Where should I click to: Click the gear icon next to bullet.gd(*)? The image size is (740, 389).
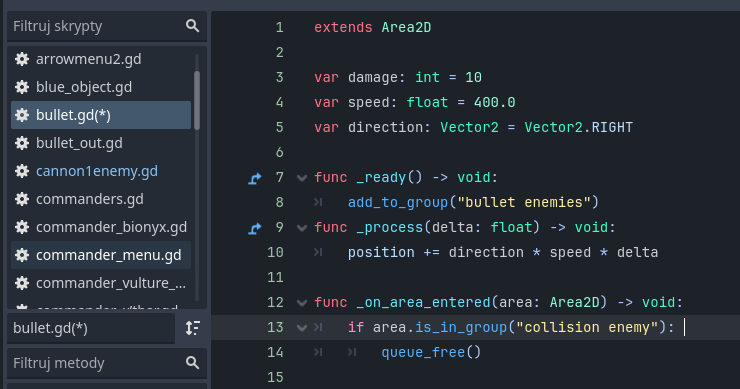click(x=22, y=115)
